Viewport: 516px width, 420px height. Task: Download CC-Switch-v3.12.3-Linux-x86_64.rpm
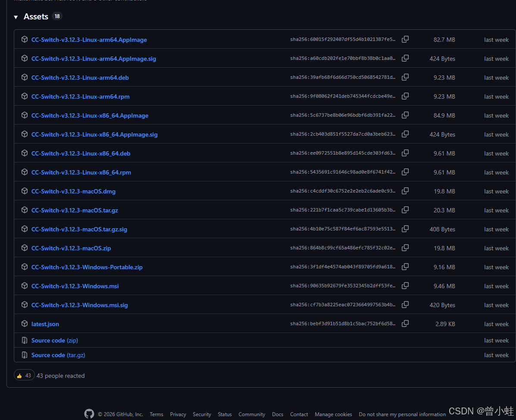pos(81,172)
